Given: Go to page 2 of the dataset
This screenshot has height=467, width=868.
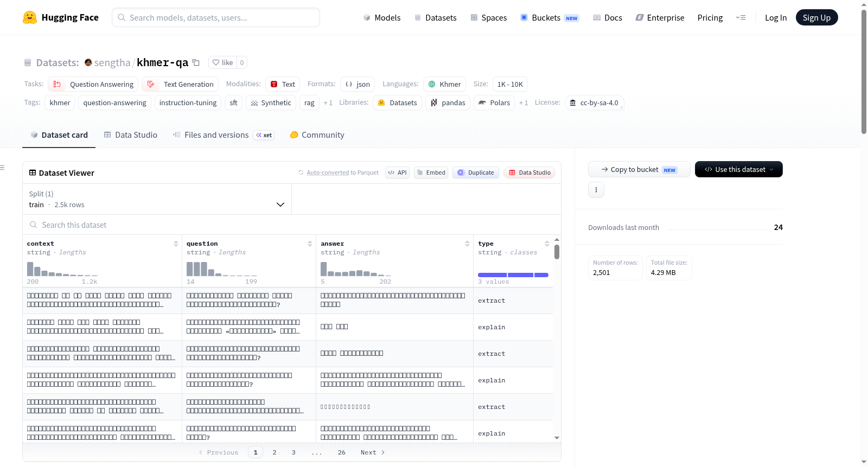Looking at the screenshot, I should [x=275, y=452].
